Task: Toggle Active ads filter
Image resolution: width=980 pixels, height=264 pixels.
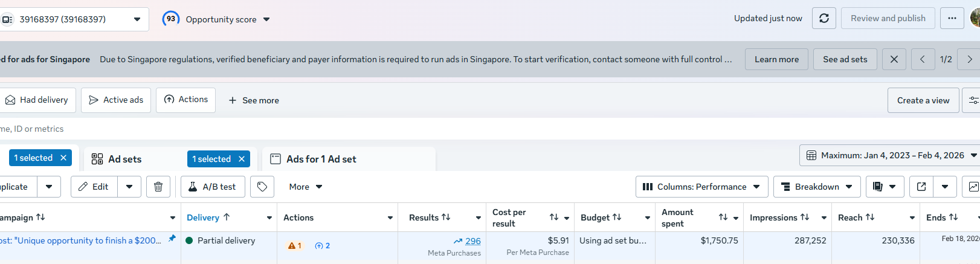Action: click(x=116, y=100)
